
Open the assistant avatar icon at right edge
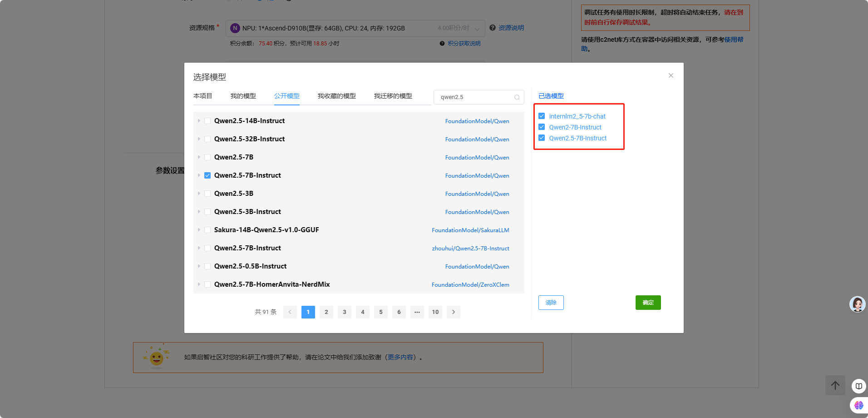(x=857, y=304)
